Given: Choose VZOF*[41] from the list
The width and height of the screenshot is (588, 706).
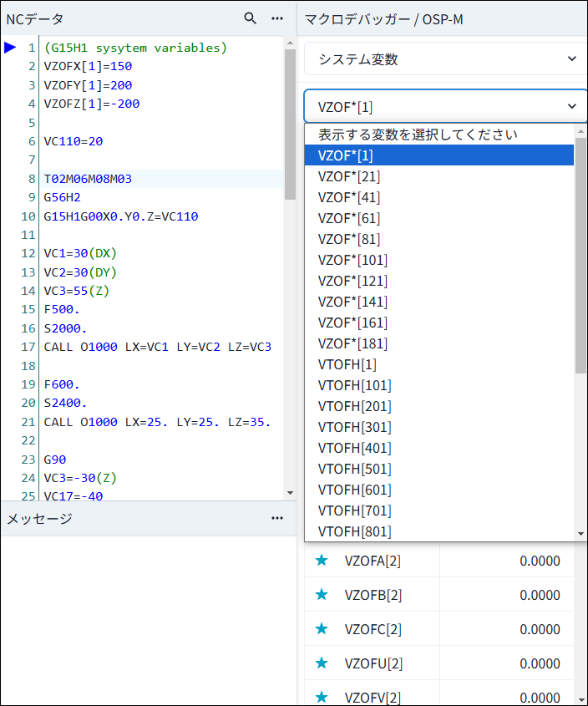Looking at the screenshot, I should (439, 197).
